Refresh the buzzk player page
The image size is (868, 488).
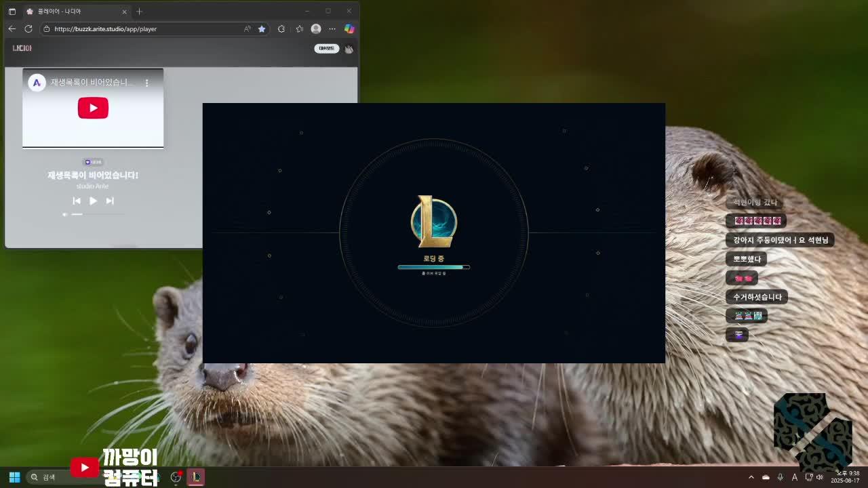28,29
